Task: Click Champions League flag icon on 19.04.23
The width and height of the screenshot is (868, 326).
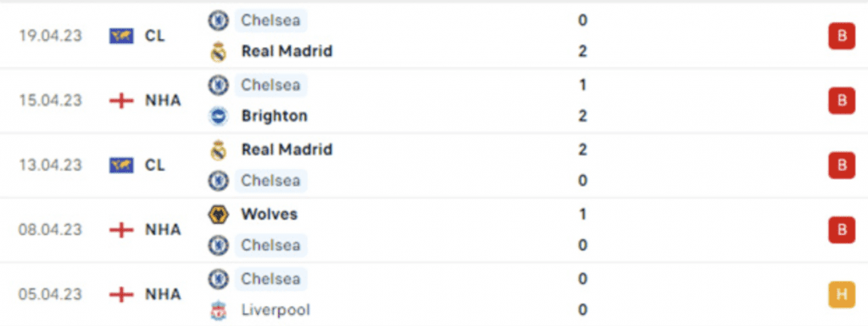Action: (x=121, y=36)
